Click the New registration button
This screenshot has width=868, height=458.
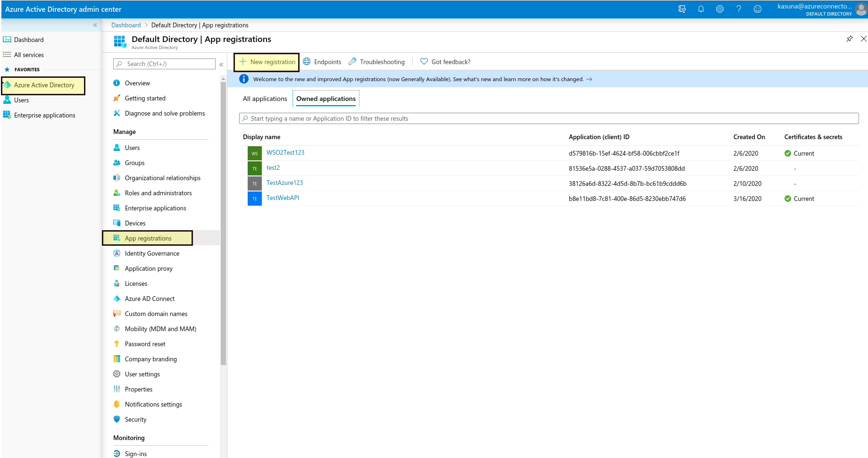point(266,62)
